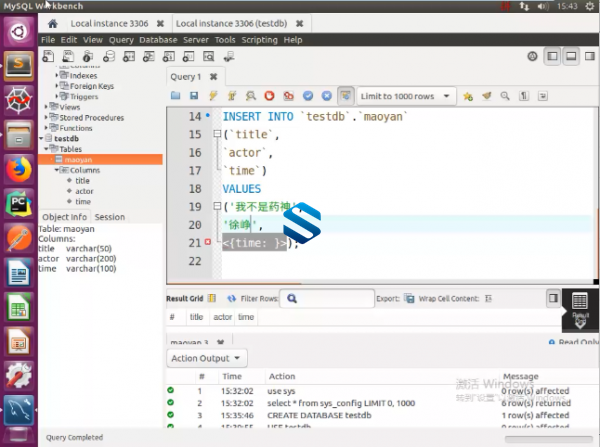Open Sublime Text from the dock
600x447 pixels.
point(18,66)
